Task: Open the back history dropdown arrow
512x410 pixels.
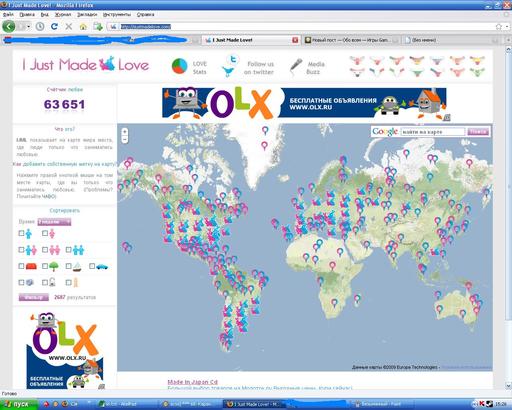Action: pos(29,26)
